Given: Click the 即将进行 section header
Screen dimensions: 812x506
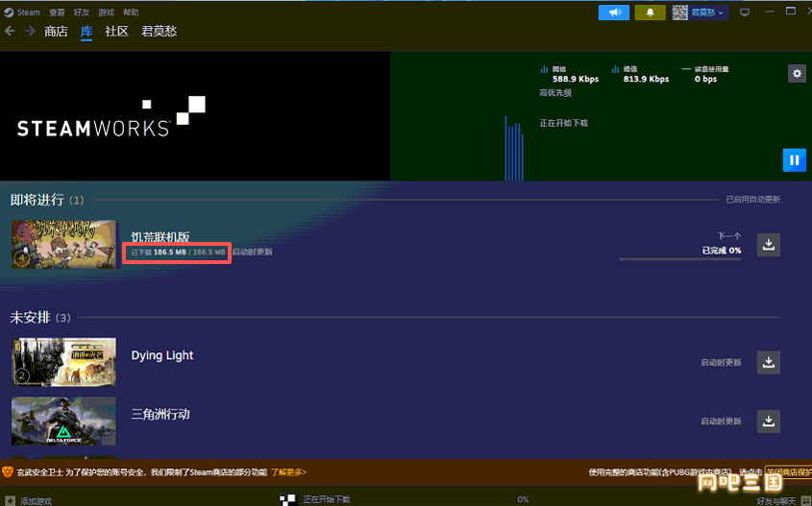Looking at the screenshot, I should (37, 200).
